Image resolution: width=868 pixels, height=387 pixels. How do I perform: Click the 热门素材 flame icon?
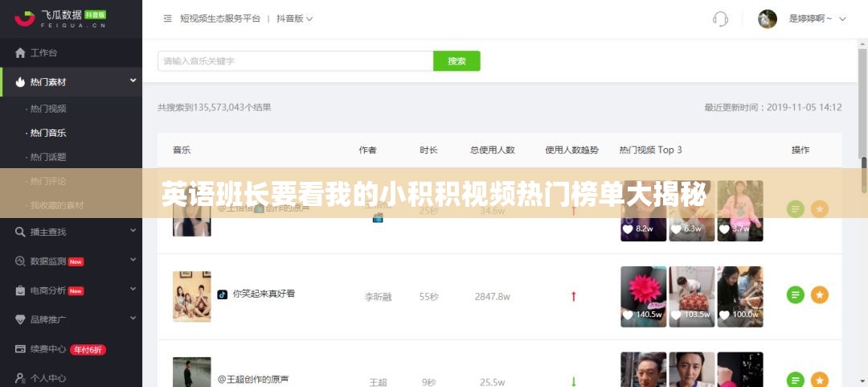(20, 82)
